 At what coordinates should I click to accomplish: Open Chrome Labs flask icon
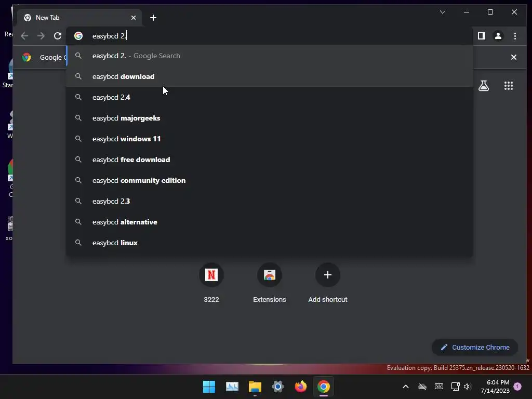(x=484, y=86)
